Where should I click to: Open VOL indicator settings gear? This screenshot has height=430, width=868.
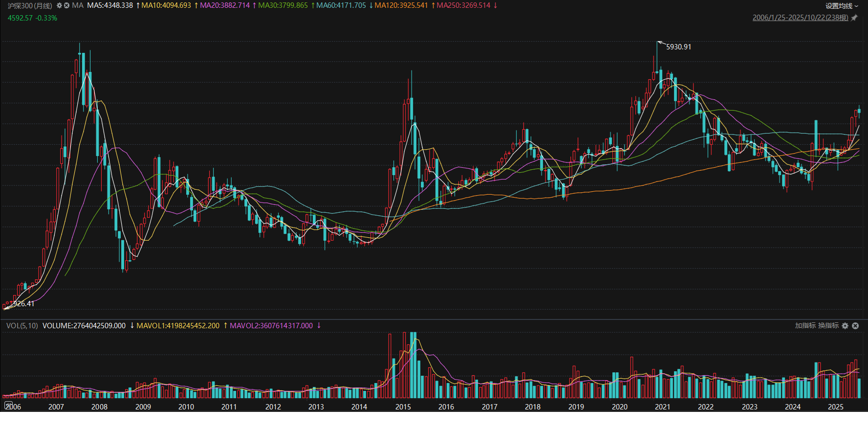pyautogui.click(x=845, y=326)
